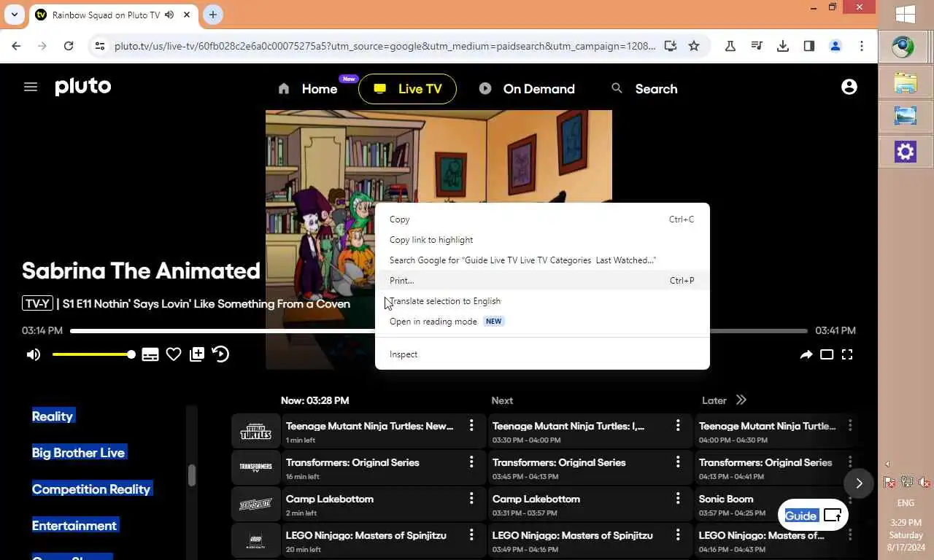934x560 pixels.
Task: Open options for LEGO Ninjago at 03:49 PM
Action: (x=678, y=534)
